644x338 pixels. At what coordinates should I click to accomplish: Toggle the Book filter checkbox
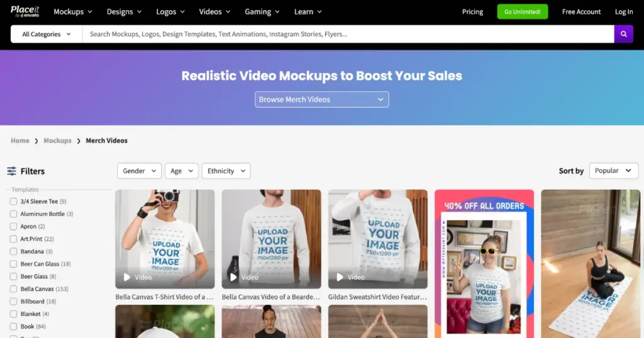coord(14,327)
